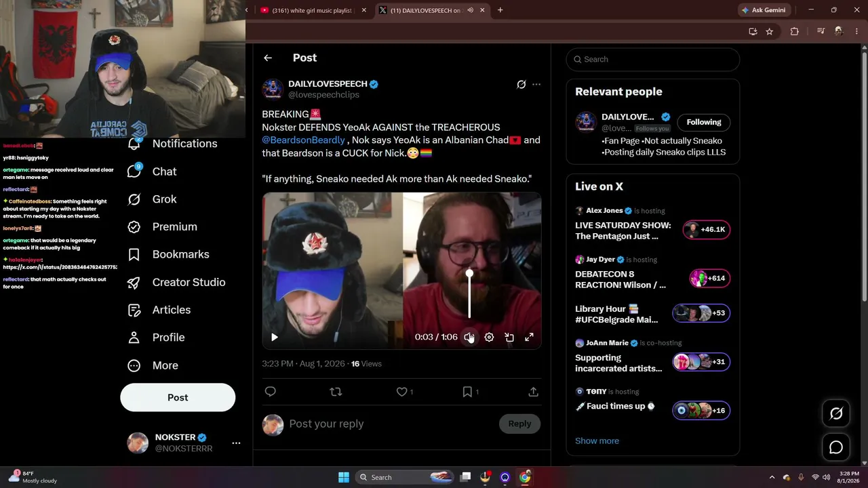Mute the DAILYLOVESPEECH tab audio icon

point(470,10)
